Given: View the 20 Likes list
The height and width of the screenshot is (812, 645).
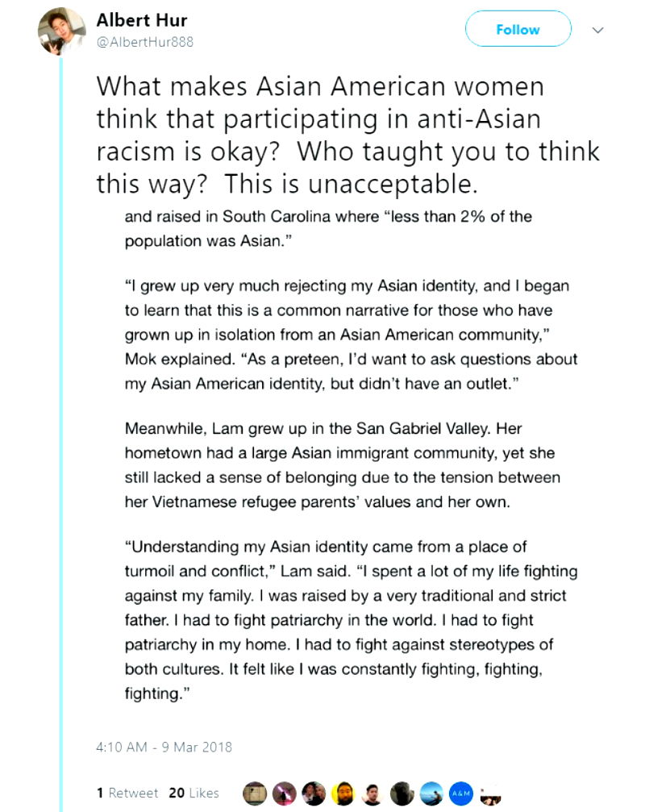Looking at the screenshot, I should (x=193, y=793).
